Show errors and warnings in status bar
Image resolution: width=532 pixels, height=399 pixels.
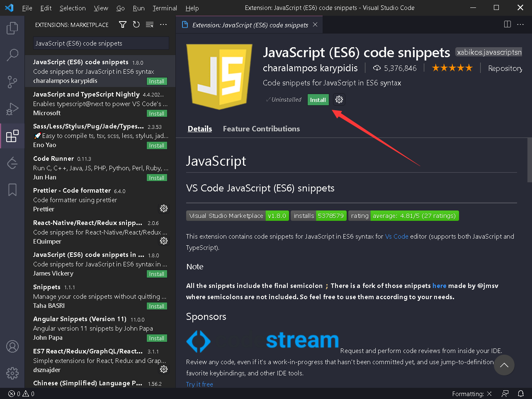[x=22, y=394]
